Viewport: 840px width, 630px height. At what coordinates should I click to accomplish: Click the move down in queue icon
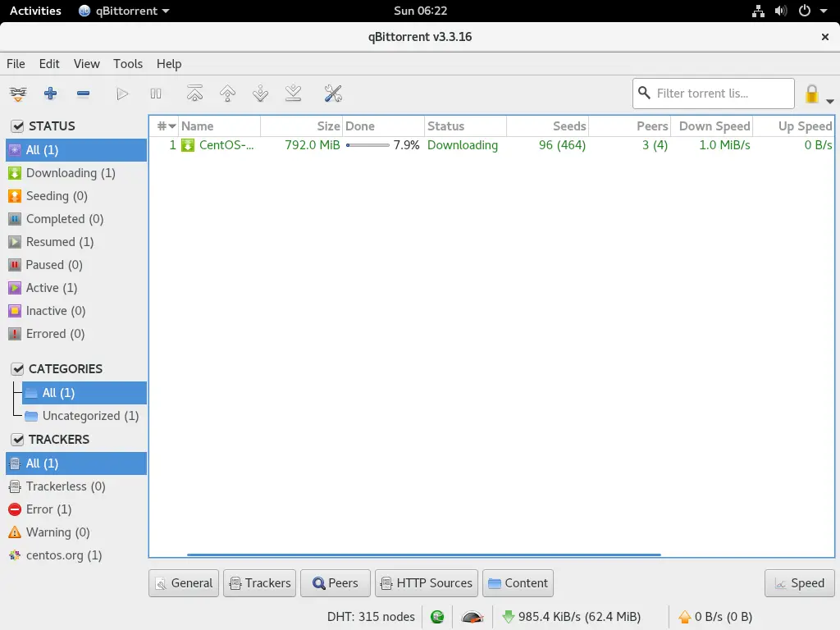click(260, 94)
